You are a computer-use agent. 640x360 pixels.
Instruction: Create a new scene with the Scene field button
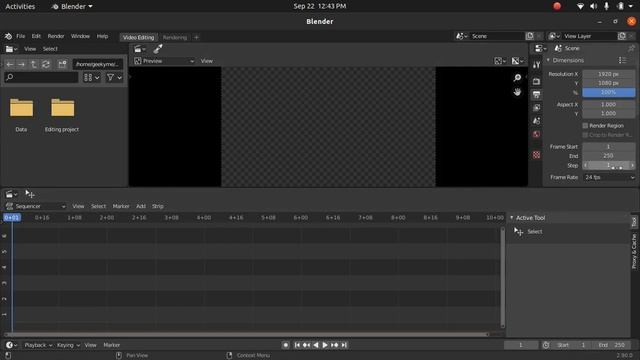[x=530, y=36]
